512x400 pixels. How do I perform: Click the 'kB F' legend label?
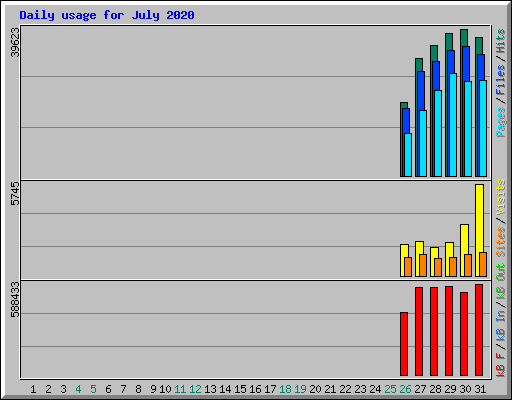coord(501,365)
